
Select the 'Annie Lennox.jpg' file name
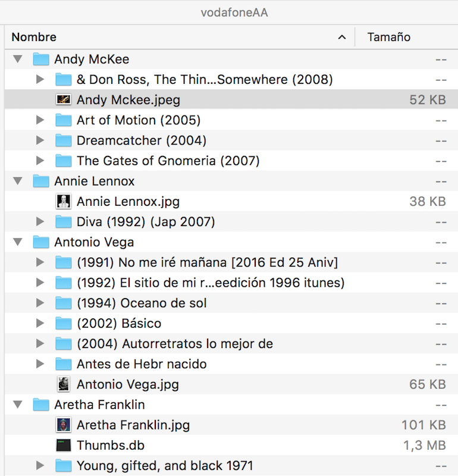pos(128,202)
